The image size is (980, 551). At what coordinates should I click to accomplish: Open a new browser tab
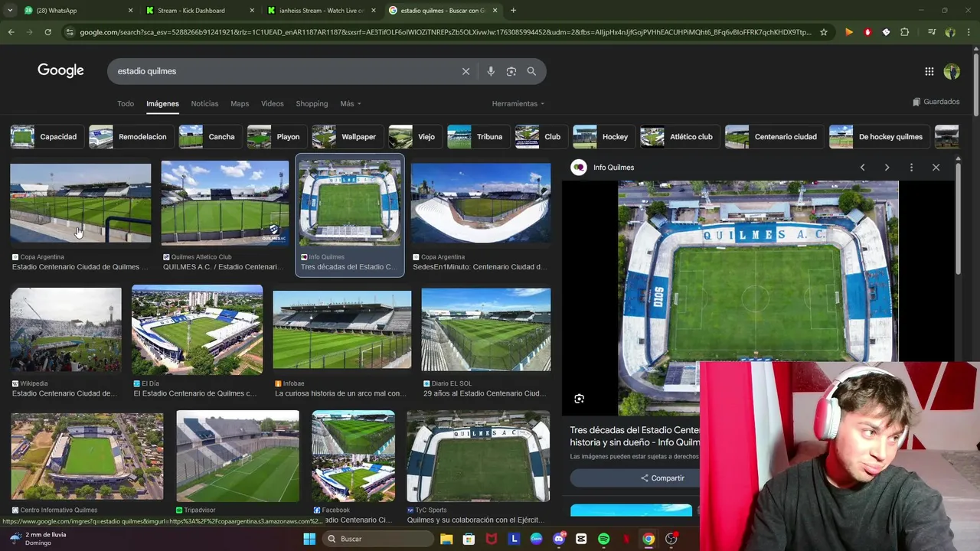click(x=513, y=11)
